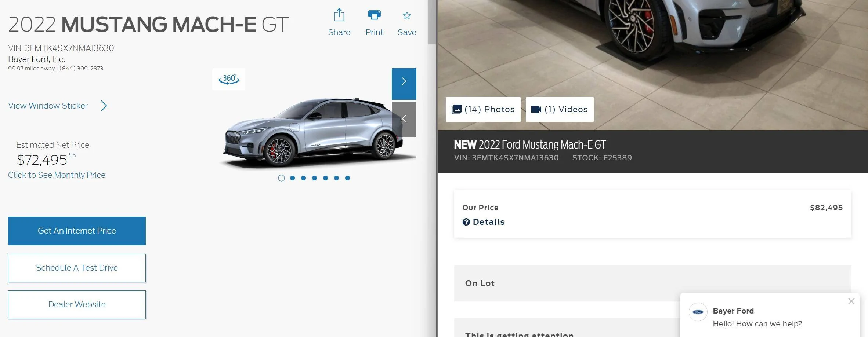Open the (14) Photos gallery button
The width and height of the screenshot is (868, 337).
483,109
